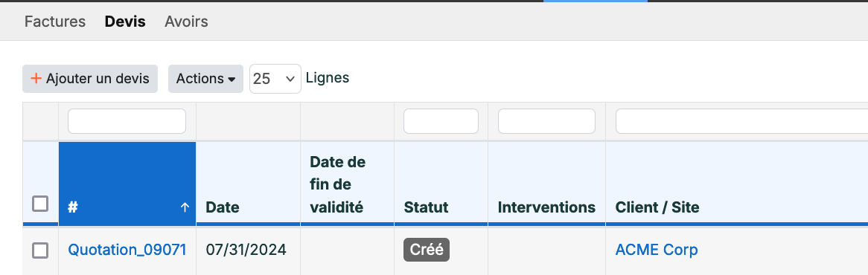The image size is (868, 275).
Task: Open the ACME Corp client link
Action: tap(657, 250)
